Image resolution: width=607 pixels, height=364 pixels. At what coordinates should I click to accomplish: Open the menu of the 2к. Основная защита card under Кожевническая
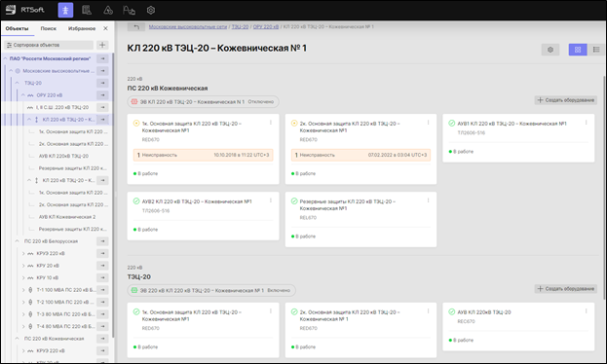(x=428, y=123)
